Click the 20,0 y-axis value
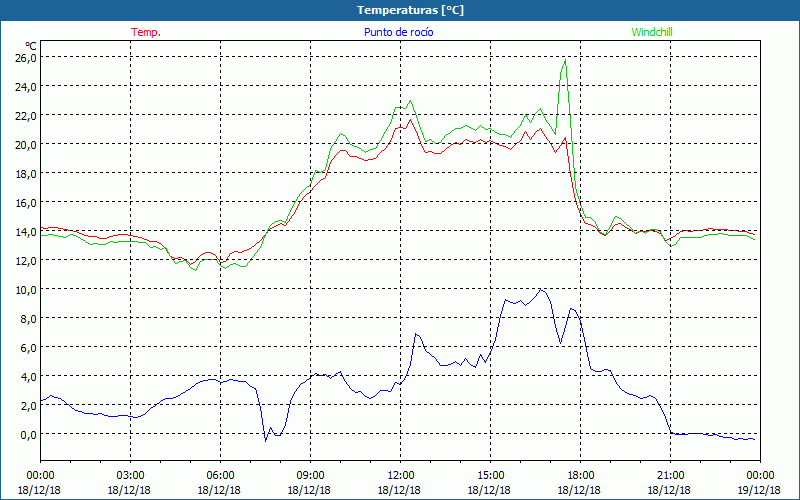The height and width of the screenshot is (500, 800). coord(26,145)
